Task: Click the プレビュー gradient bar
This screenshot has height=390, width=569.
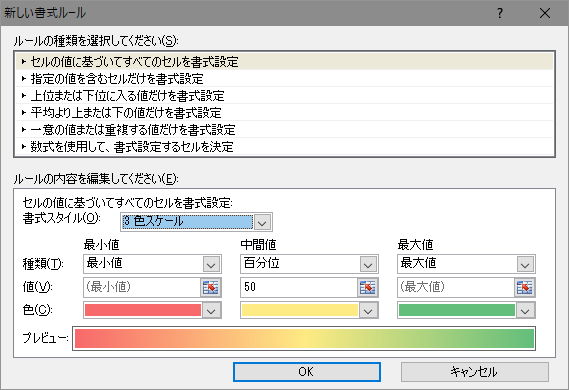Action: pyautogui.click(x=304, y=338)
